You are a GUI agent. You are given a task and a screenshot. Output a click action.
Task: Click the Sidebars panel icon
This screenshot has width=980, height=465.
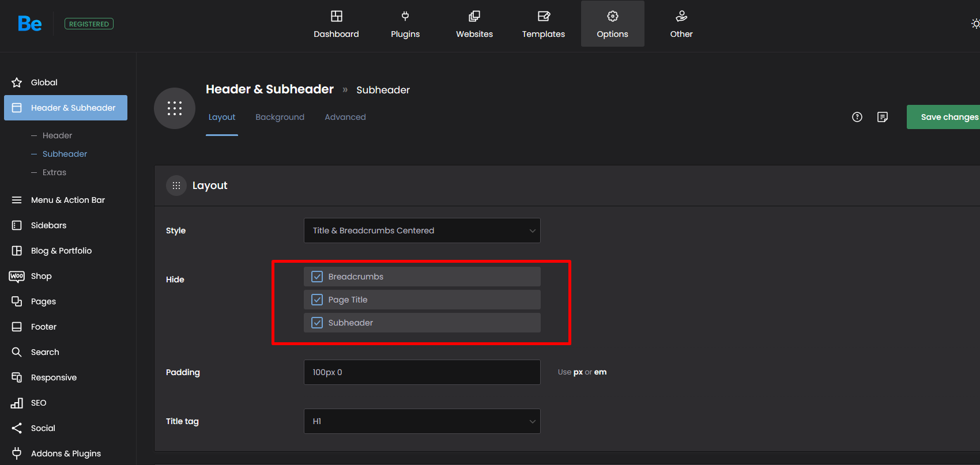coord(17,225)
